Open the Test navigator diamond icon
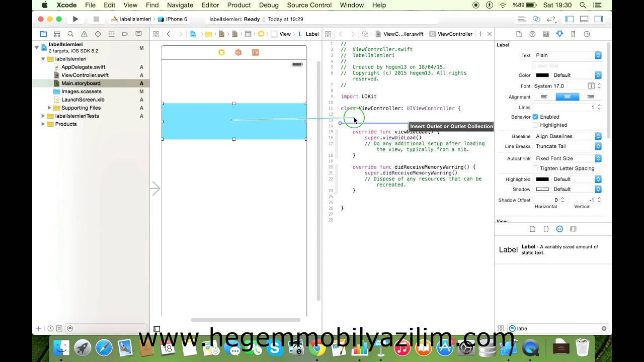 98,34
